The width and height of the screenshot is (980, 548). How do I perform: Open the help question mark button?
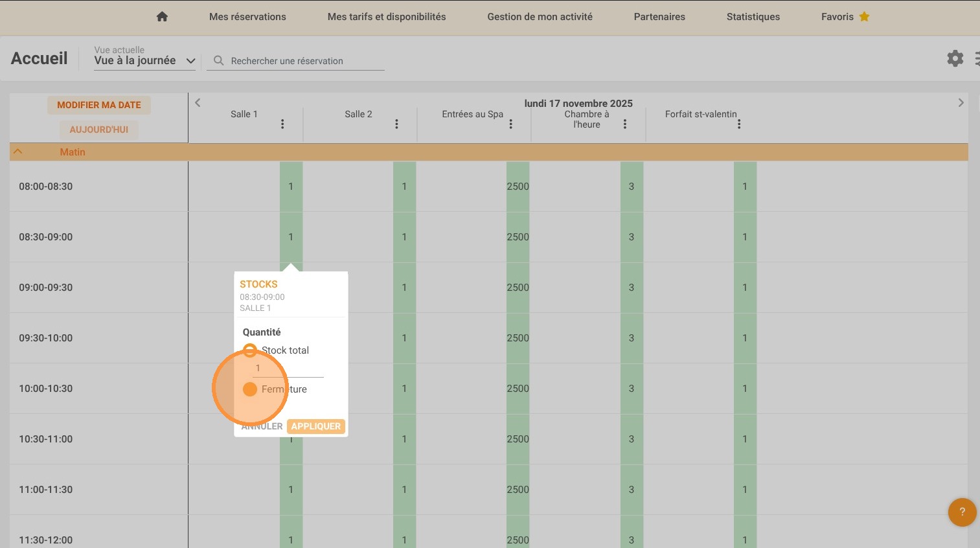(x=962, y=512)
